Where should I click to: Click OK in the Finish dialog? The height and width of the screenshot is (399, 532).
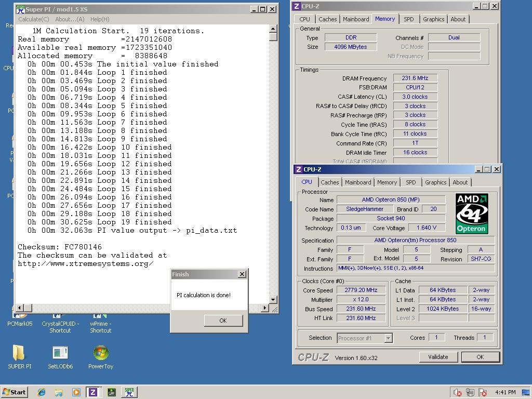pos(223,321)
